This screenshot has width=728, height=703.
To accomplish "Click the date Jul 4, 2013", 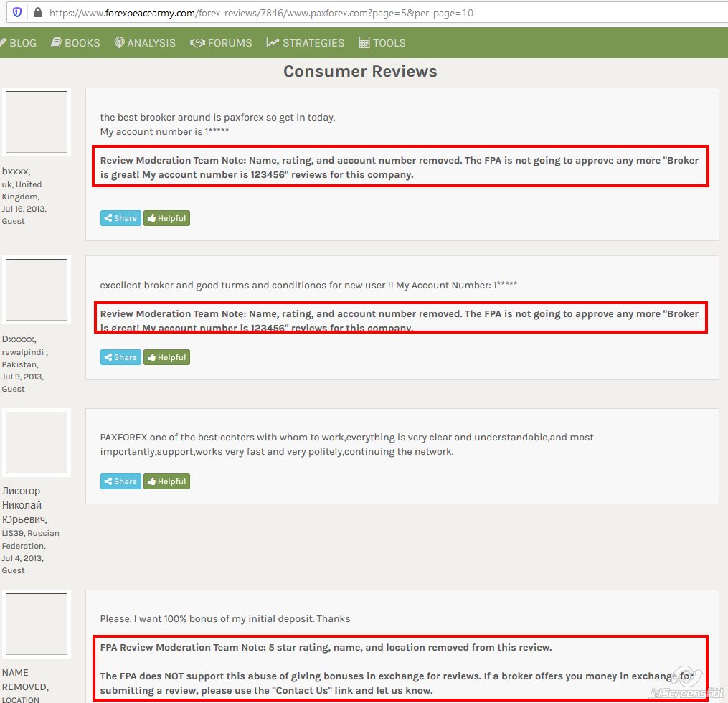I will [22, 559].
